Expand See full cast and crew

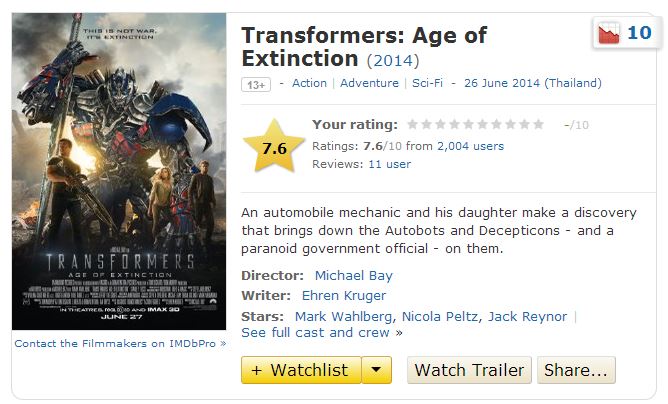pos(316,332)
